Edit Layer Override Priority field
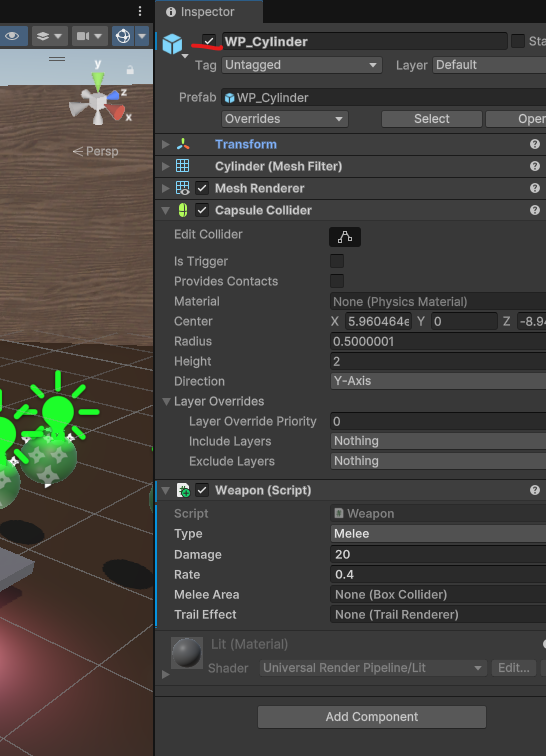 pyautogui.click(x=438, y=422)
